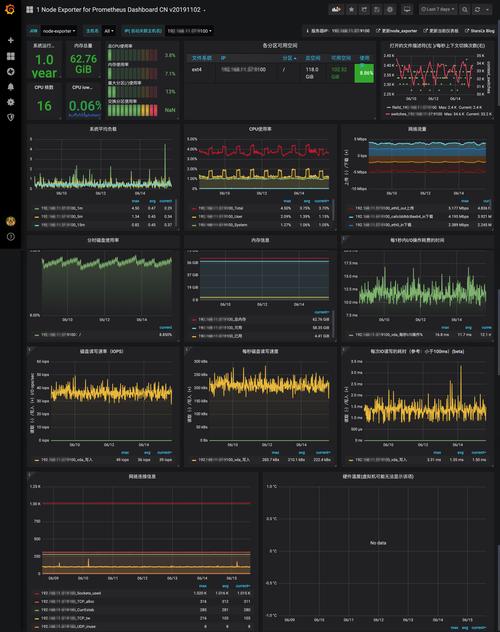Viewport: 500px width, 632px height.
Task: Open the Explore compass sidebar icon
Action: coord(11,71)
